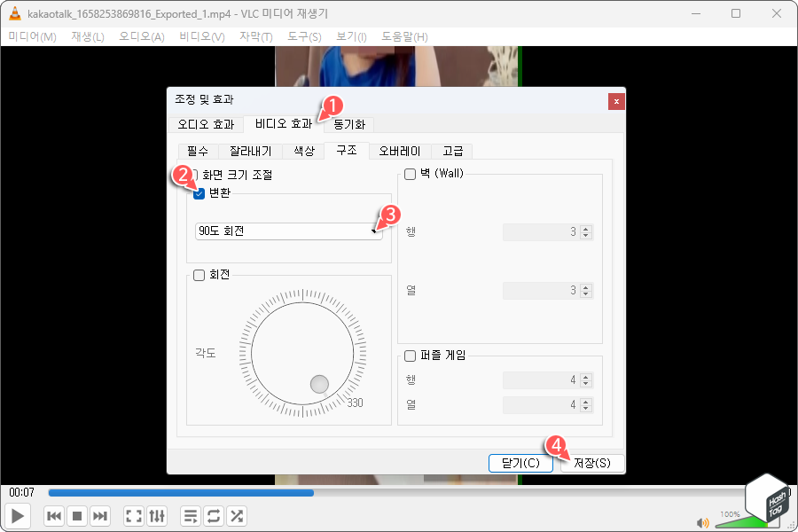Enable random shuffle playback

(237, 515)
